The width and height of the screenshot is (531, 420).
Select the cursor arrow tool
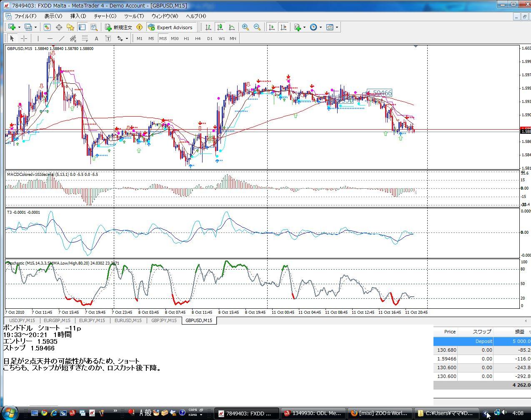tap(12, 38)
